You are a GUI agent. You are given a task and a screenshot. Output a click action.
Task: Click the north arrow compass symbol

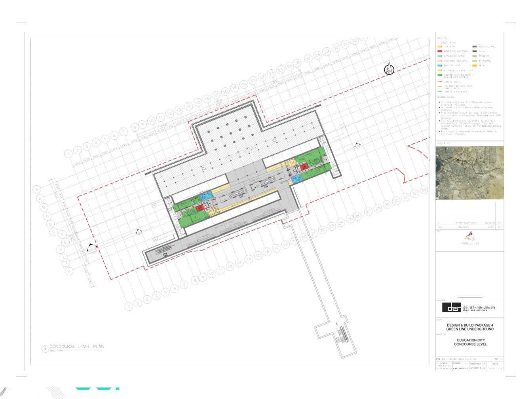[389, 69]
